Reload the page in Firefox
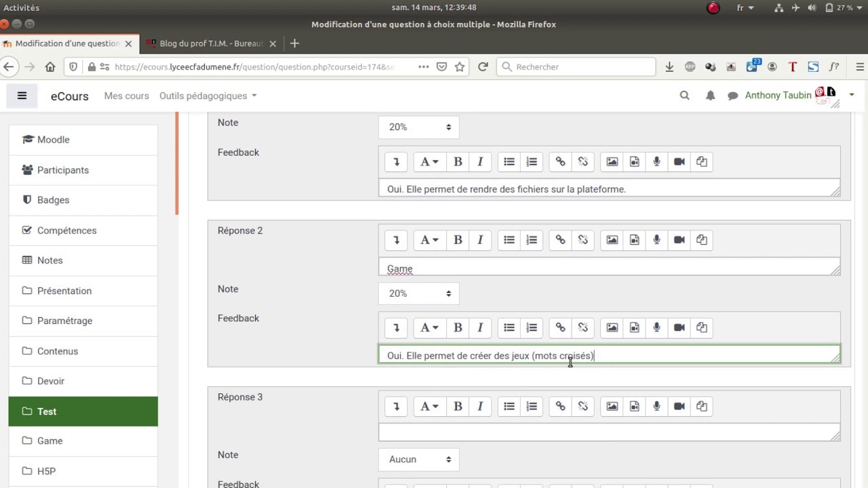The width and height of the screenshot is (868, 488). click(483, 66)
